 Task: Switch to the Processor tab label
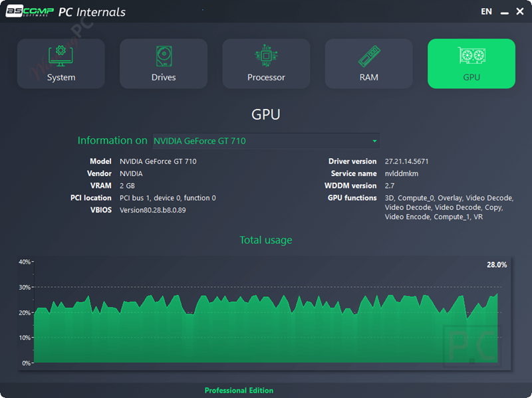(267, 77)
